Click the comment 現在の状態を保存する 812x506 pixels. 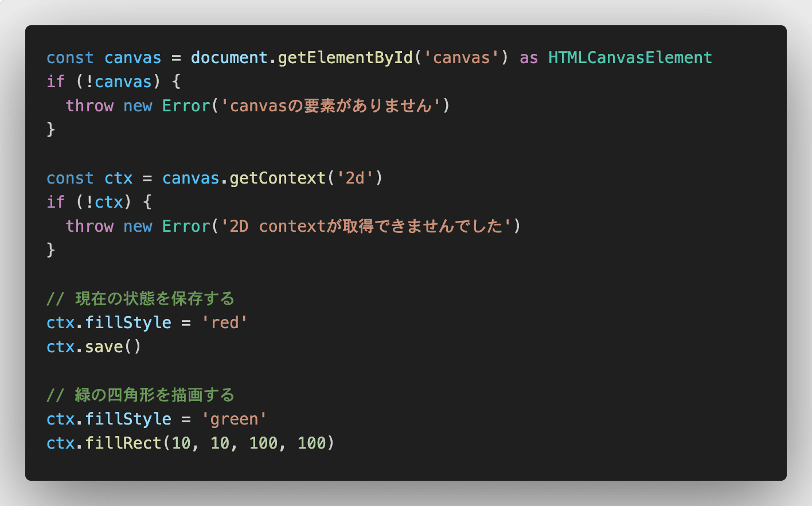[x=140, y=298]
